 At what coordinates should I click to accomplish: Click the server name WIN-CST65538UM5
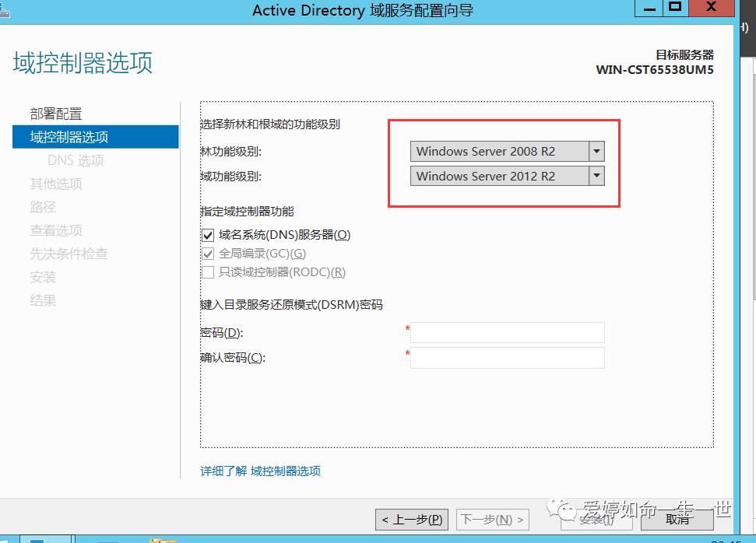point(655,70)
